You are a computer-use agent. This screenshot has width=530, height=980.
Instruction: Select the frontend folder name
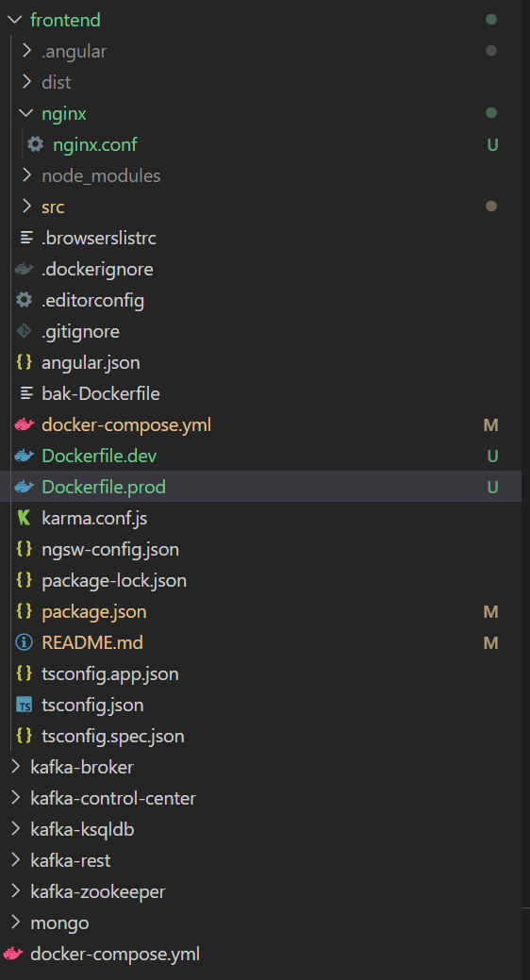pyautogui.click(x=66, y=20)
